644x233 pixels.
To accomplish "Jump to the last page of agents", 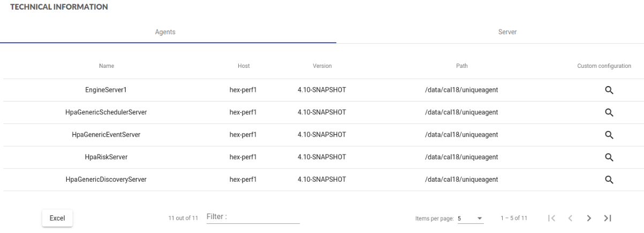I will 608,218.
